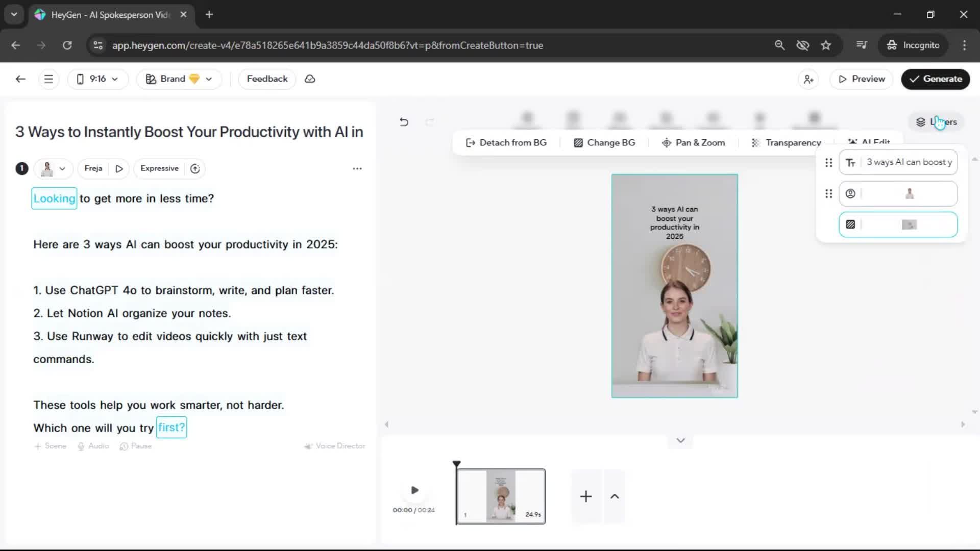980x551 pixels.
Task: Select the background layer row
Action: click(x=898, y=225)
